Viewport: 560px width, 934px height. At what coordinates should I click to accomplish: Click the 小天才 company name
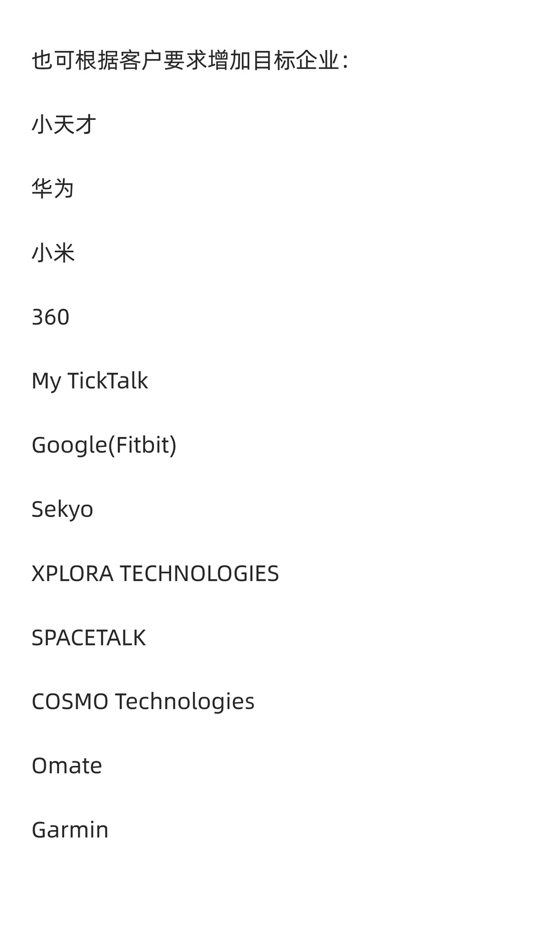[x=64, y=125]
